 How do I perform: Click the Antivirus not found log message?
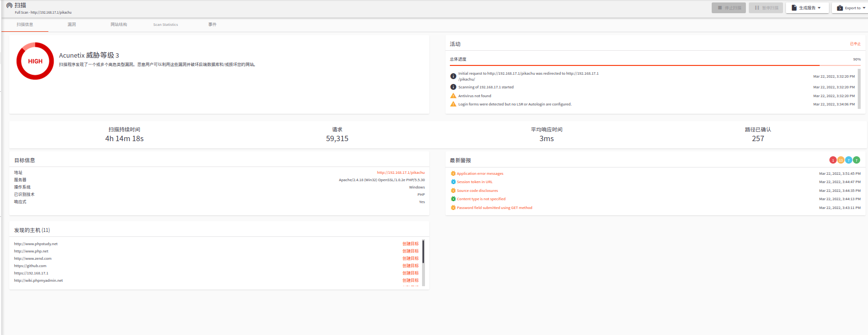(x=475, y=96)
